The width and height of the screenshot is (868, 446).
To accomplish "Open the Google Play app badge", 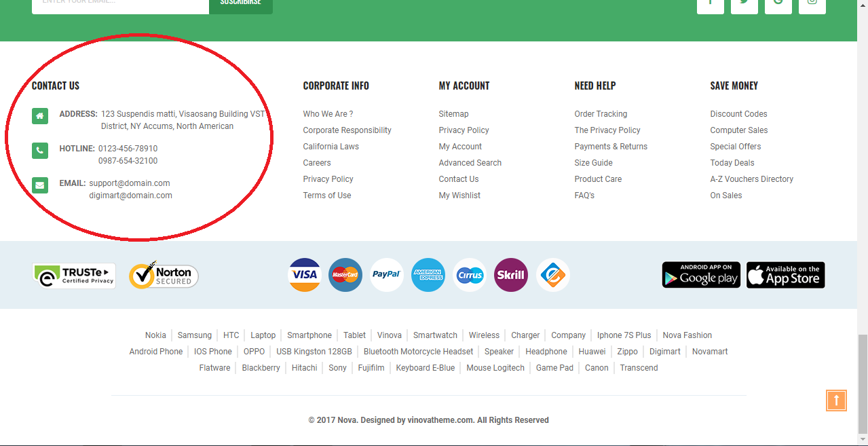I will (x=701, y=275).
